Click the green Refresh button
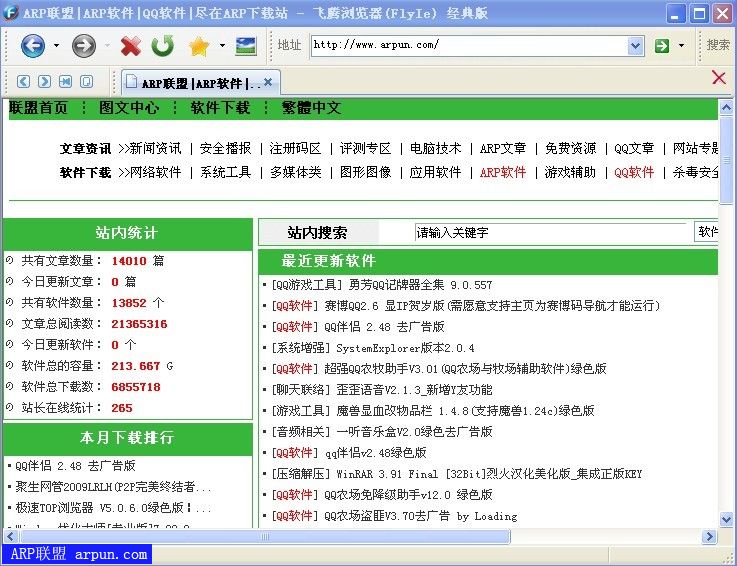 [163, 46]
